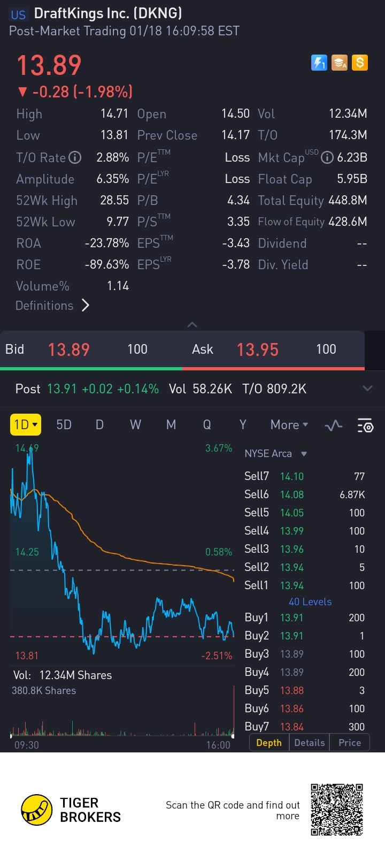The width and height of the screenshot is (385, 868).
Task: Tap the Buy6 row at 13.86
Action: 305,709
